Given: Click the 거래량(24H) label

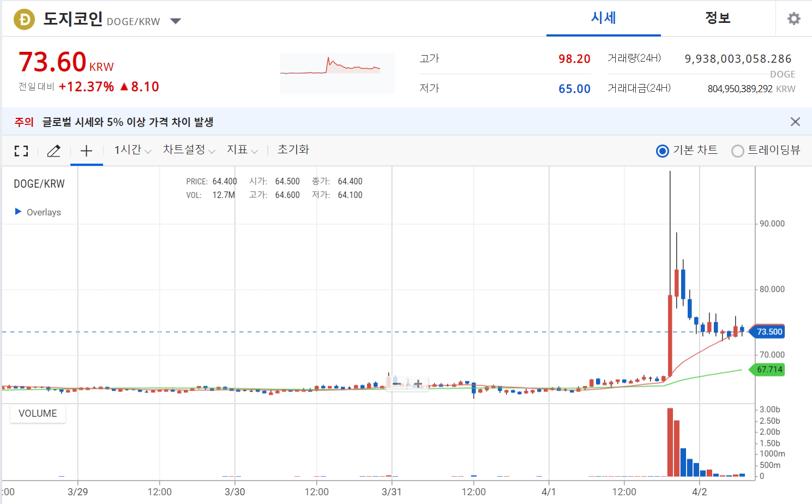Looking at the screenshot, I should click(x=634, y=58).
